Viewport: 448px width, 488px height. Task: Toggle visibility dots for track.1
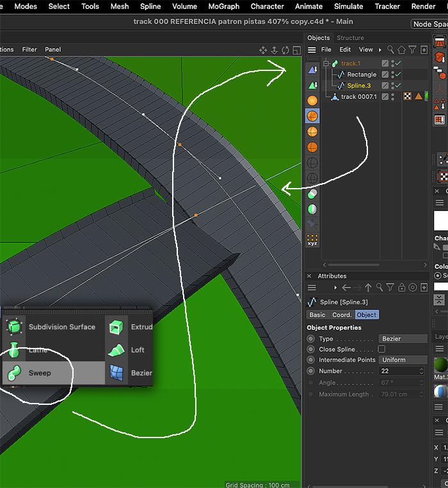392,63
